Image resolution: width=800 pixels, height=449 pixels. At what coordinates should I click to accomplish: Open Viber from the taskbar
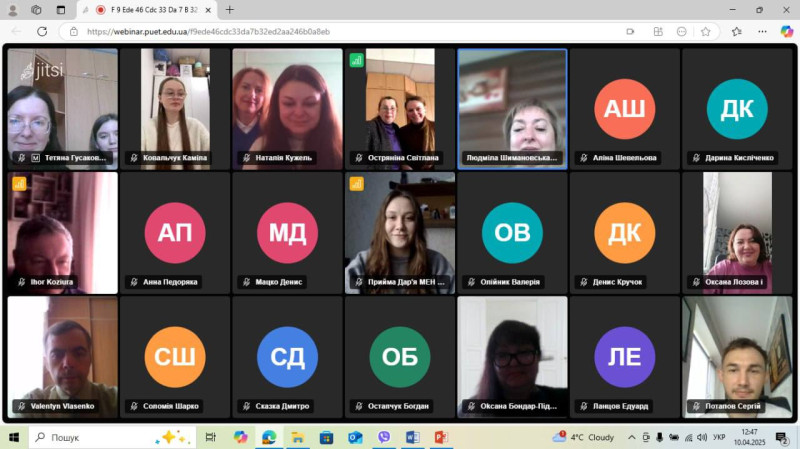coord(384,437)
